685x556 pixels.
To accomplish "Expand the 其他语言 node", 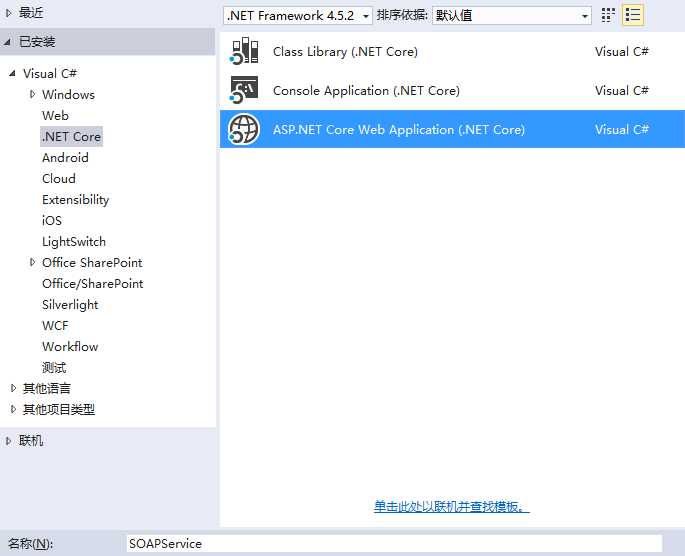I will pyautogui.click(x=13, y=388).
